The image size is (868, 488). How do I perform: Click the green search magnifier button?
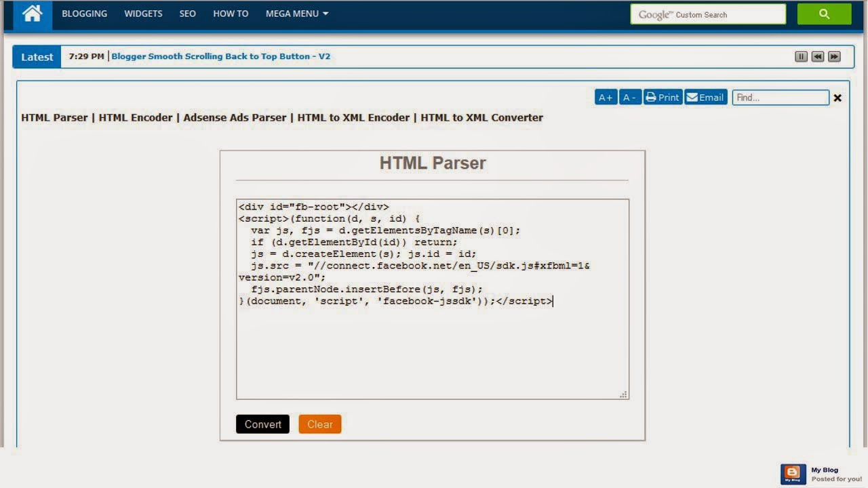pos(824,14)
